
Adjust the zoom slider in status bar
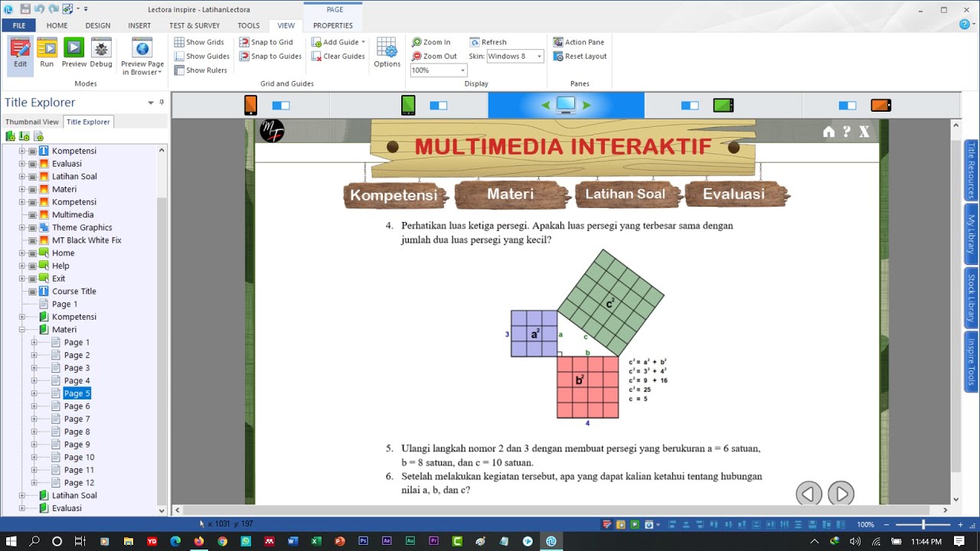coord(924,524)
